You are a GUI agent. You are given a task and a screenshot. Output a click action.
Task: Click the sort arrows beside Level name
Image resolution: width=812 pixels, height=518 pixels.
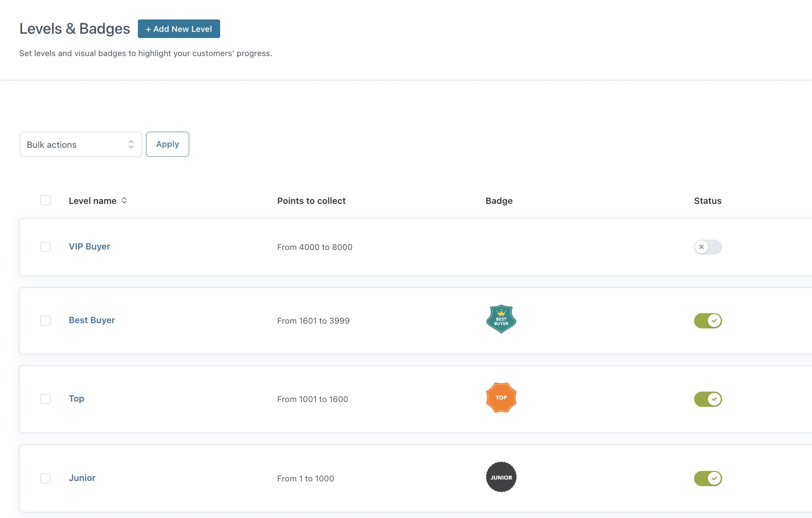[124, 201]
